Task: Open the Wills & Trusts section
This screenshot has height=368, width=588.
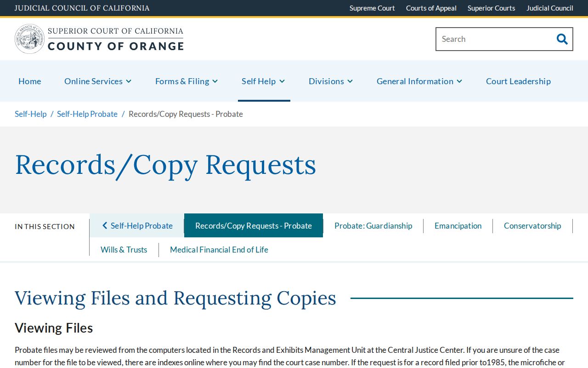Action: coord(124,249)
